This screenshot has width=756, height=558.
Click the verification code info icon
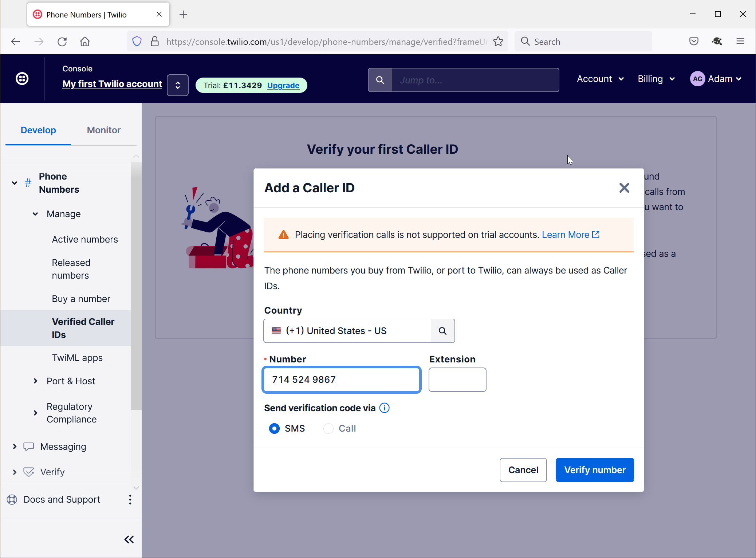pyautogui.click(x=385, y=408)
